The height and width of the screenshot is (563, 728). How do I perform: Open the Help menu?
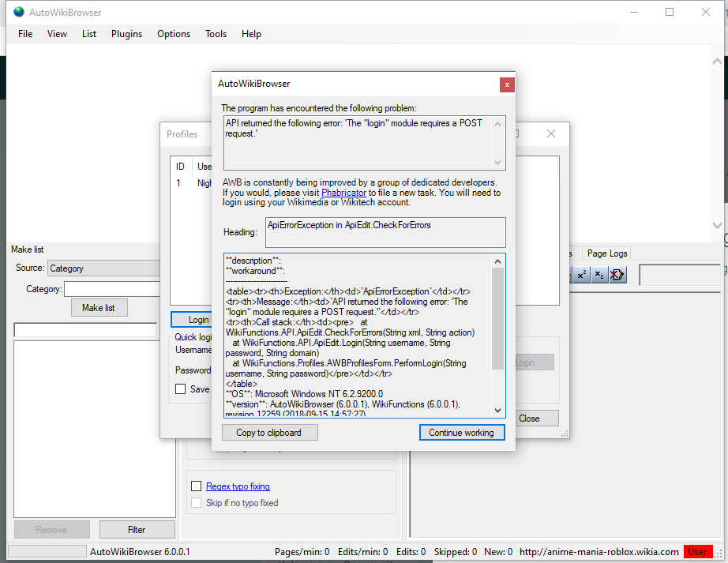coord(251,34)
